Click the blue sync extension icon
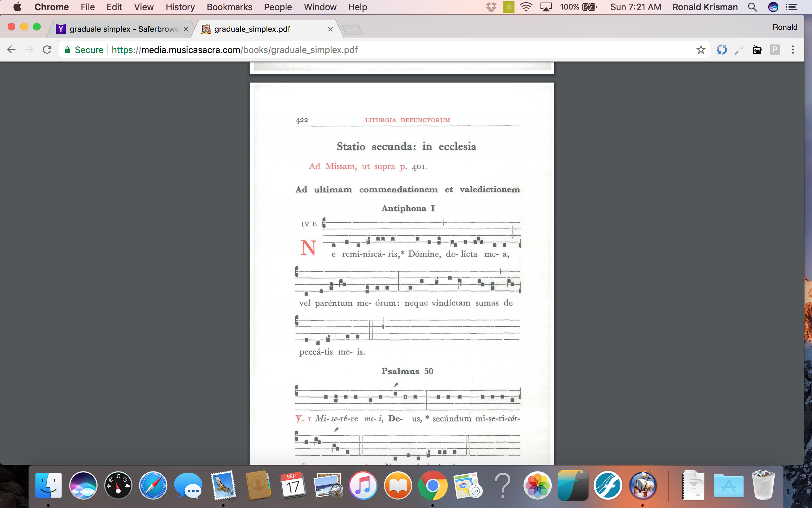 pos(722,50)
